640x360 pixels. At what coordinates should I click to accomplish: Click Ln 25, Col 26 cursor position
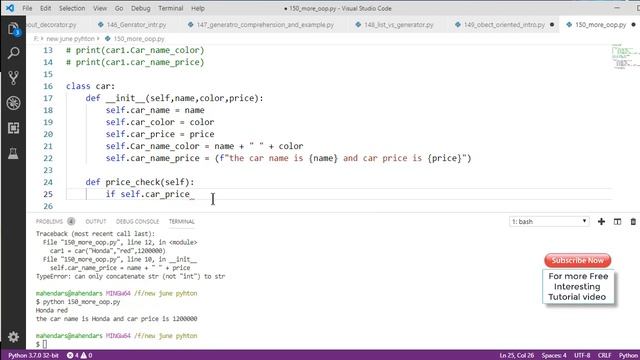pos(517,355)
